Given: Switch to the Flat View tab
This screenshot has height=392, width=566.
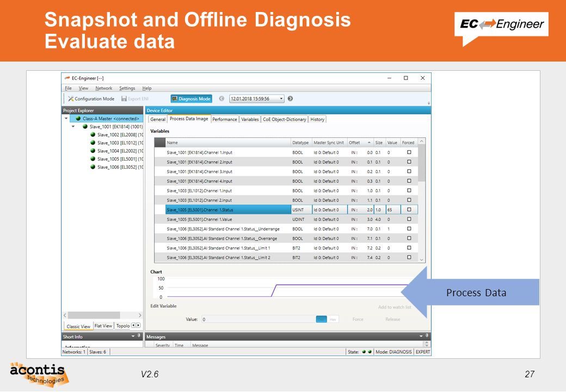Looking at the screenshot, I should (103, 326).
